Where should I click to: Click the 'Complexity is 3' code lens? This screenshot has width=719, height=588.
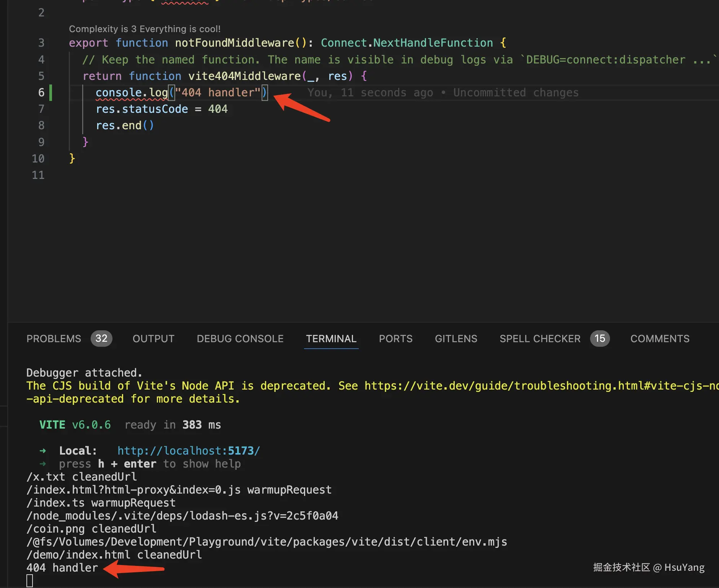tap(145, 29)
